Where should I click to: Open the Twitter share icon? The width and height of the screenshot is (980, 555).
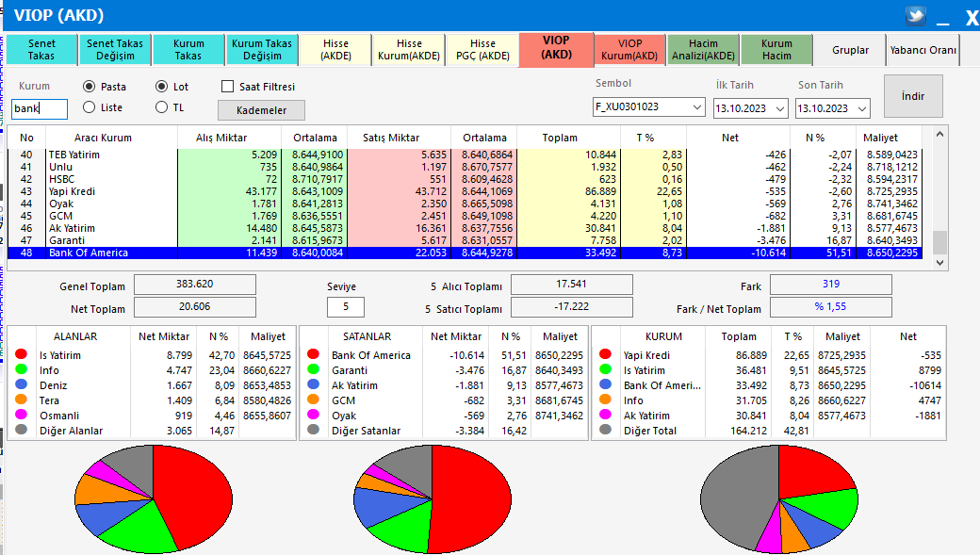[916, 16]
